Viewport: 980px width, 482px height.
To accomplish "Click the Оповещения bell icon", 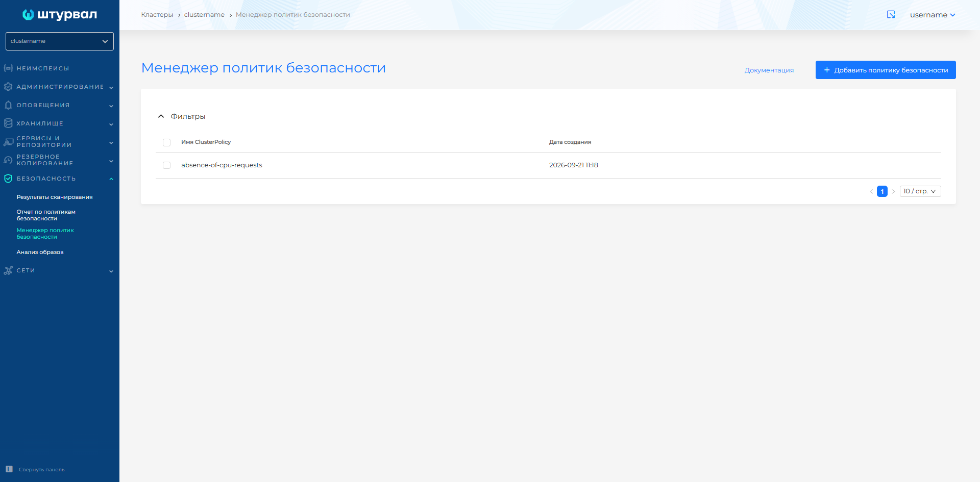I will (8, 105).
